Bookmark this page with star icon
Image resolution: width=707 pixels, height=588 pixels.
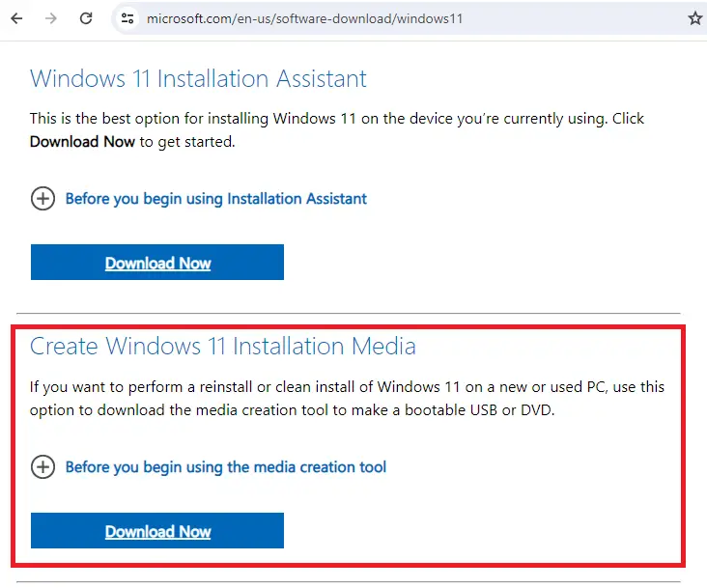(x=694, y=18)
